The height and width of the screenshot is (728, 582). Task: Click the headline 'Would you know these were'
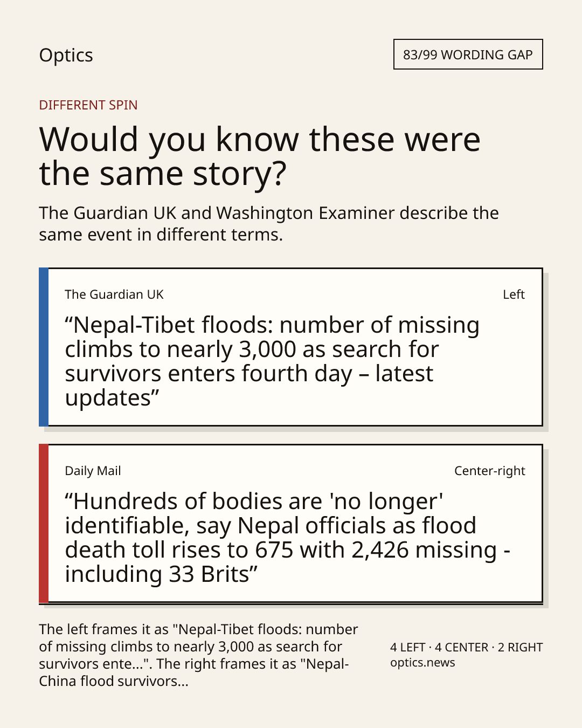point(259,139)
